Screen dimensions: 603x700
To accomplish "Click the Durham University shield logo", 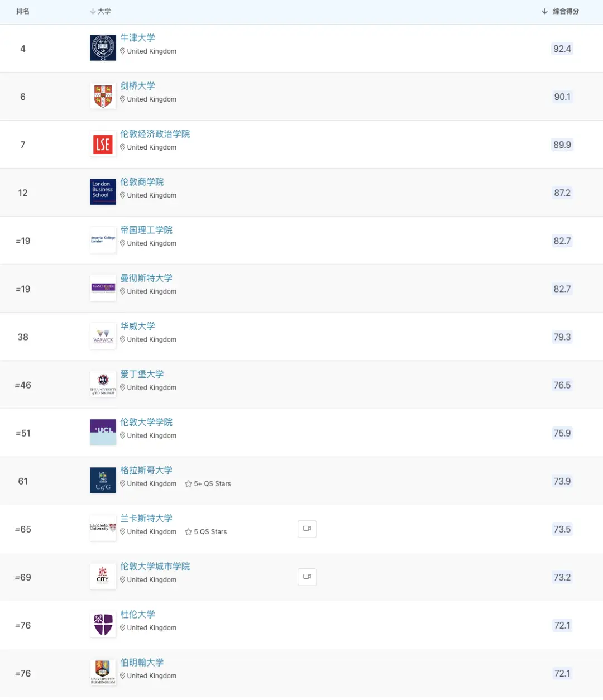I will tap(103, 624).
